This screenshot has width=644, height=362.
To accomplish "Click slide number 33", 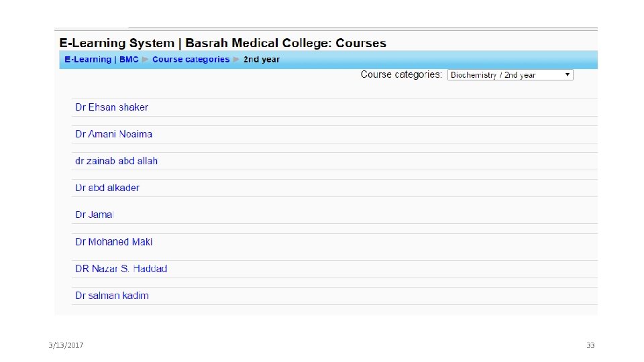I will click(x=590, y=345).
